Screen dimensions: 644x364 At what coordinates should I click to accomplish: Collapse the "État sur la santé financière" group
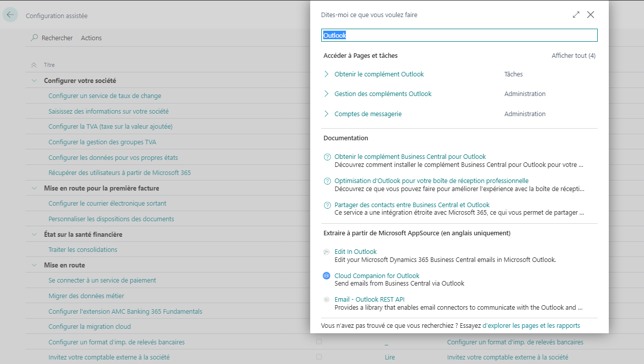pyautogui.click(x=34, y=234)
